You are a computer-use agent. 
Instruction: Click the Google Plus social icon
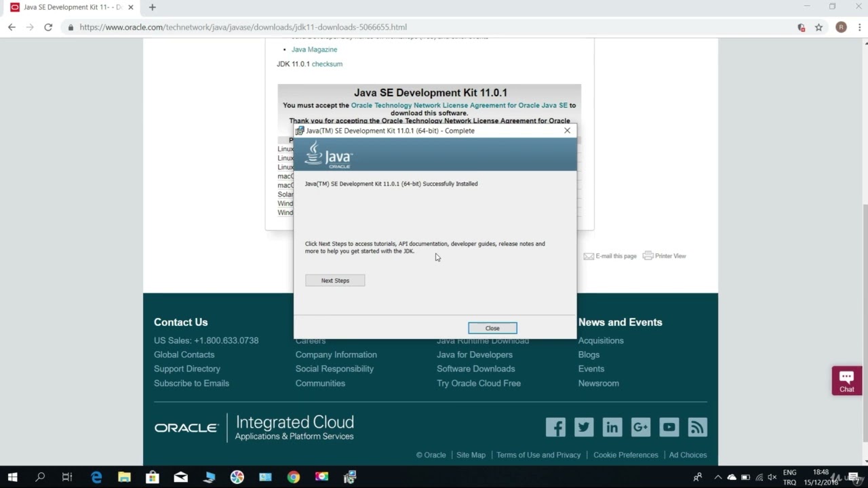coord(641,427)
